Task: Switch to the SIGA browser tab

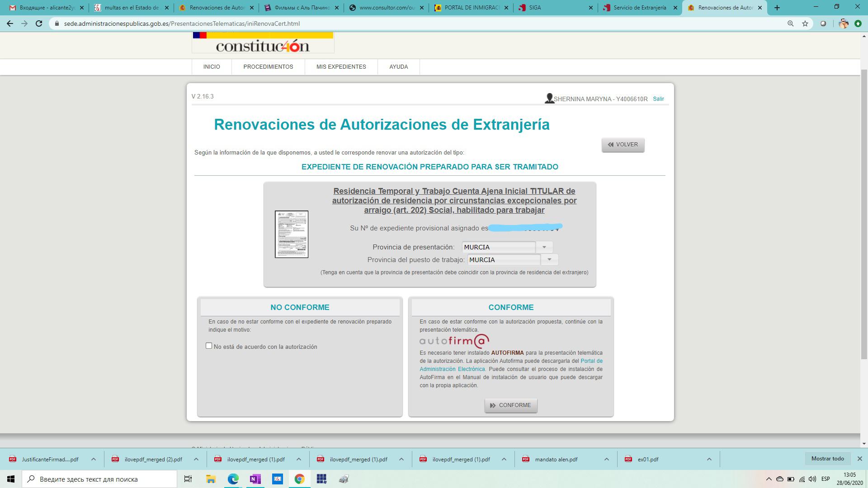Action: click(x=556, y=8)
